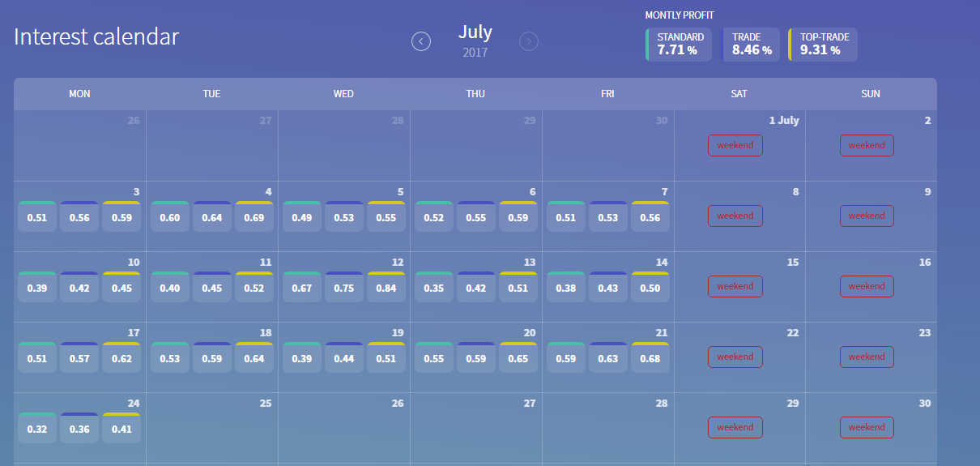Image resolution: width=980 pixels, height=466 pixels.
Task: Go to the previous month with left arrow
Action: point(421,41)
